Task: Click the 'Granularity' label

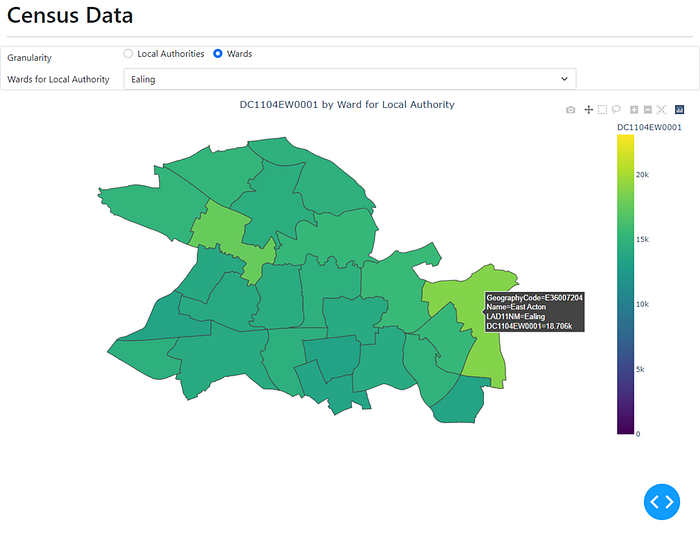Action: [29, 58]
